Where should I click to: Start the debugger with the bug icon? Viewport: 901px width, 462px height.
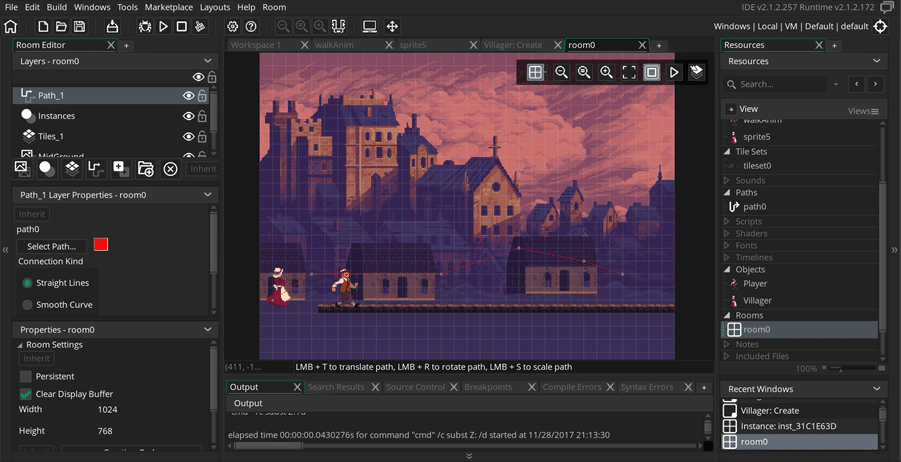(x=145, y=26)
